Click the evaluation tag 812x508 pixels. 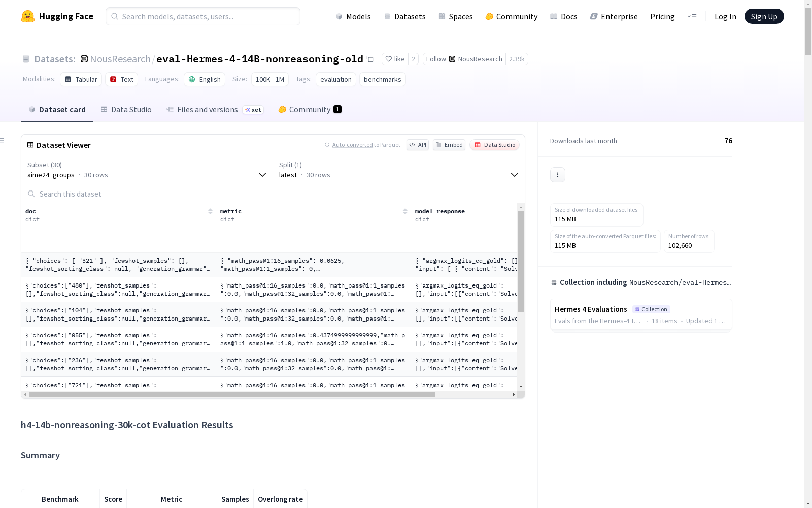click(336, 79)
